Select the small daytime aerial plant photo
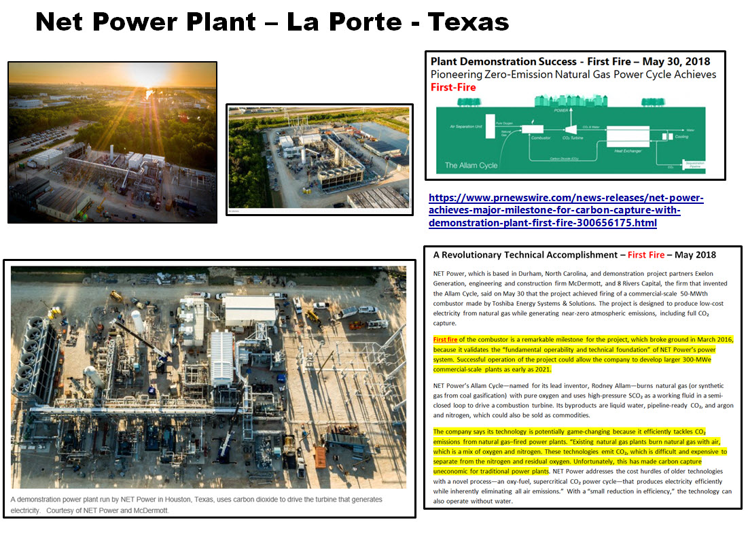Viewport: 748px width, 560px height. [x=319, y=159]
